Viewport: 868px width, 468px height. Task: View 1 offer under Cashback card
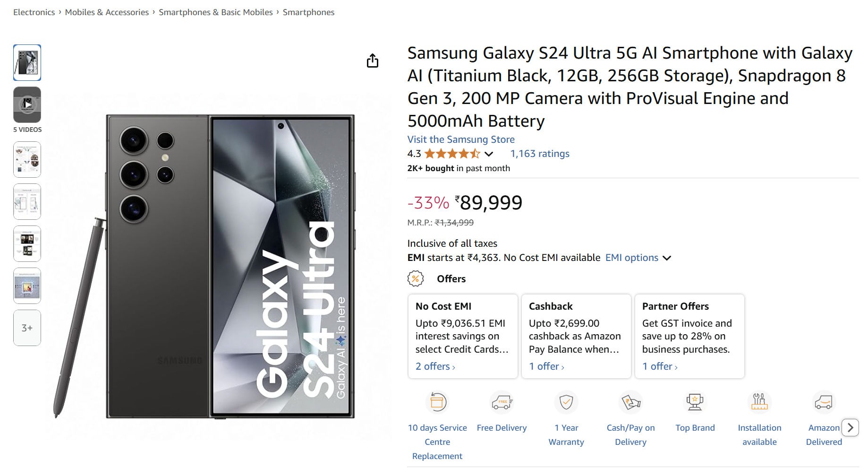pyautogui.click(x=547, y=366)
